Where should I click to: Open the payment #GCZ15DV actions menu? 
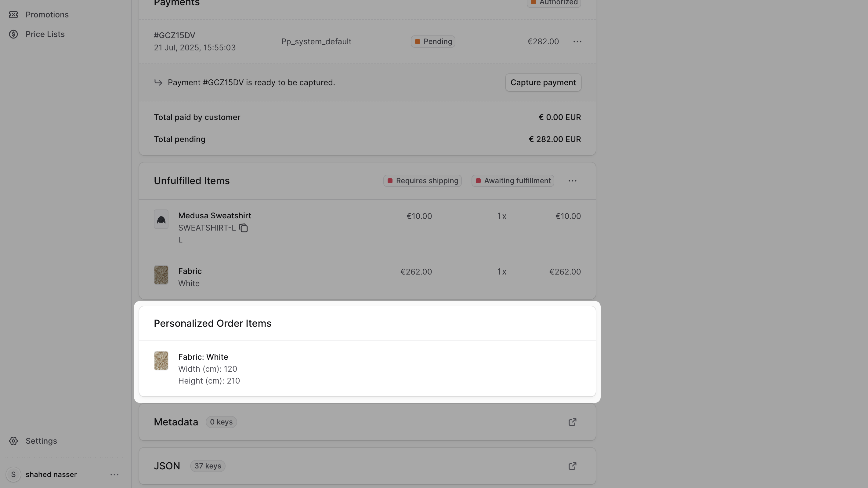tap(577, 41)
